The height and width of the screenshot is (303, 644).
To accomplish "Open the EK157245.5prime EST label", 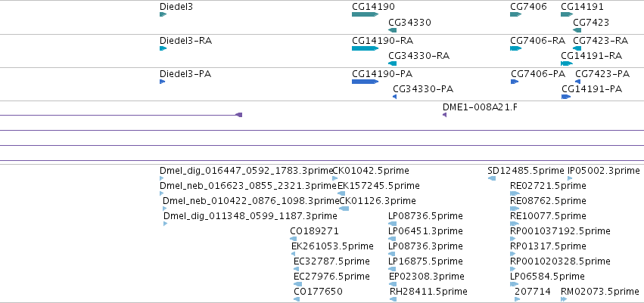I will [378, 186].
